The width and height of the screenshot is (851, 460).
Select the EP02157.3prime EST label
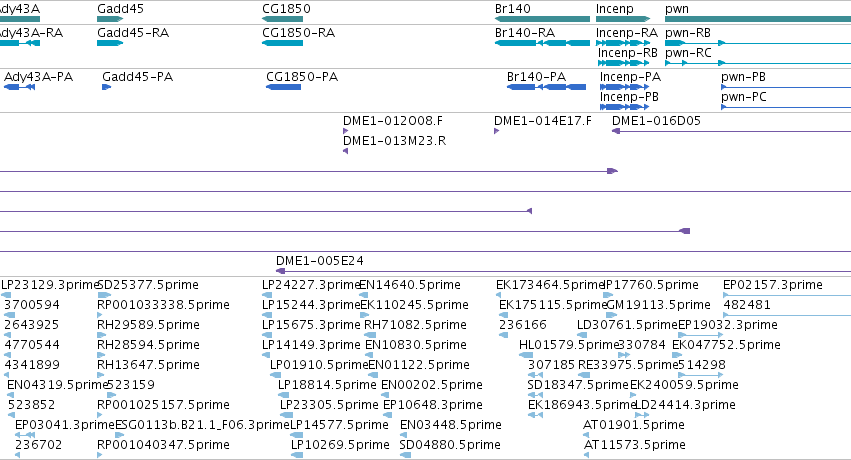[773, 285]
